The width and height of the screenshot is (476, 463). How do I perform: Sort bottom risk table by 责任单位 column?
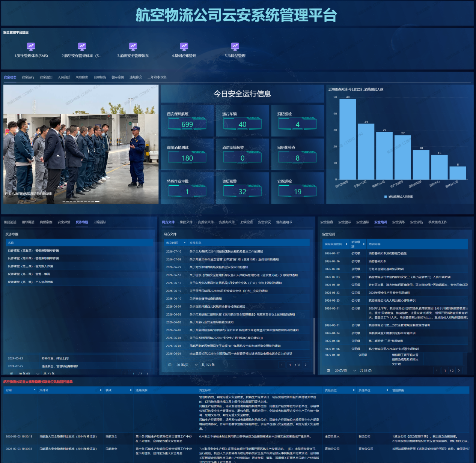[x=387, y=390]
